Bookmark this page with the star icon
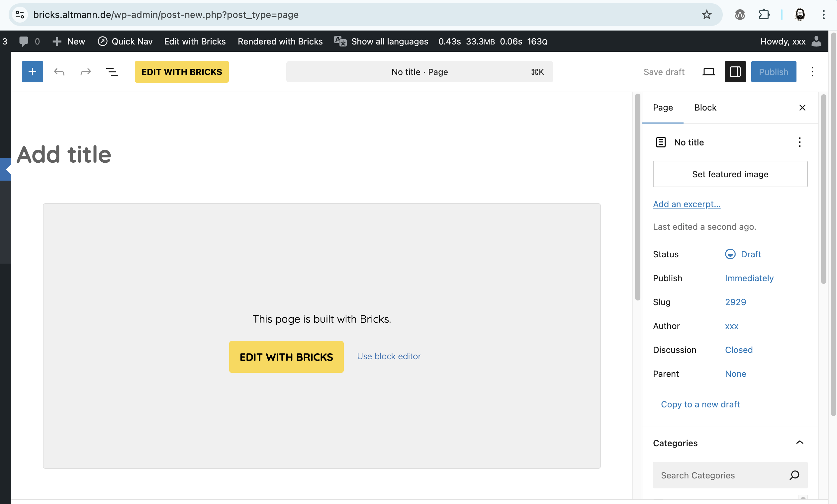Image resolution: width=837 pixels, height=504 pixels. tap(706, 15)
